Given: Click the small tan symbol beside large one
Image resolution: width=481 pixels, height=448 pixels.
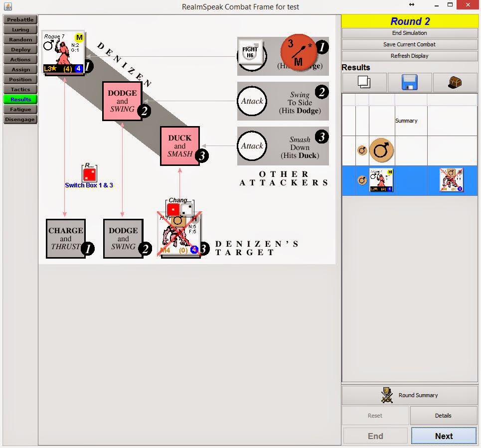Looking at the screenshot, I should coord(362,150).
